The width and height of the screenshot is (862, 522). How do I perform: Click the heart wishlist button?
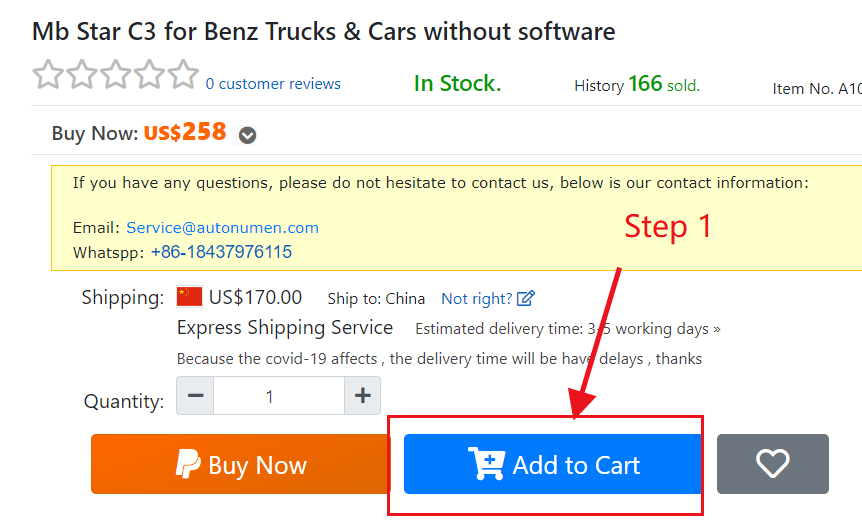(772, 464)
